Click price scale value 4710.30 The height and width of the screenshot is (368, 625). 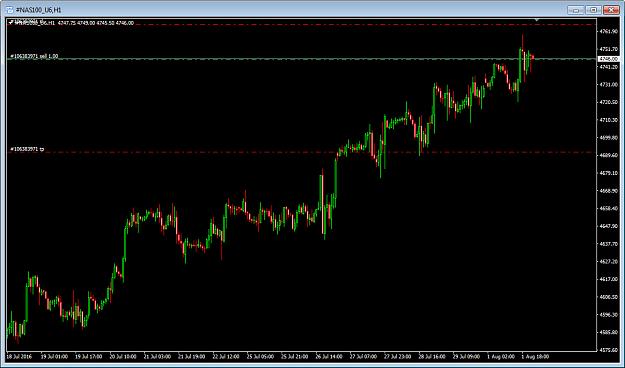(x=609, y=120)
